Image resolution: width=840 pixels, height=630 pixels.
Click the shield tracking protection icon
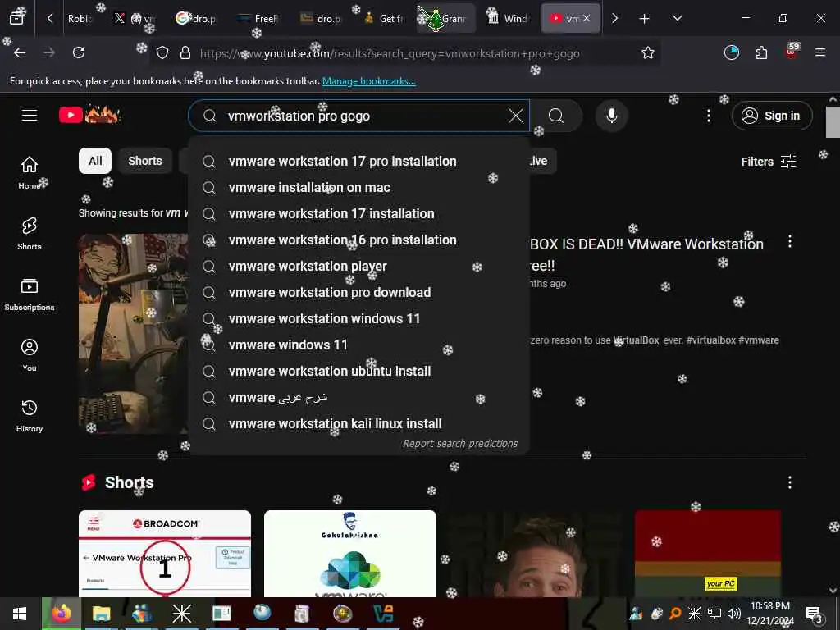(162, 53)
